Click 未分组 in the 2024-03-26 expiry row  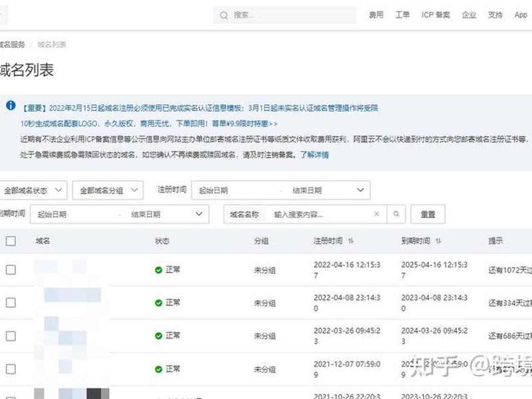point(265,336)
